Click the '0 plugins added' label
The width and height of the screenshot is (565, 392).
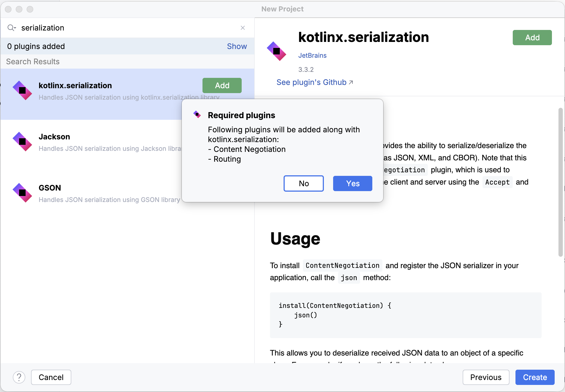[36, 46]
